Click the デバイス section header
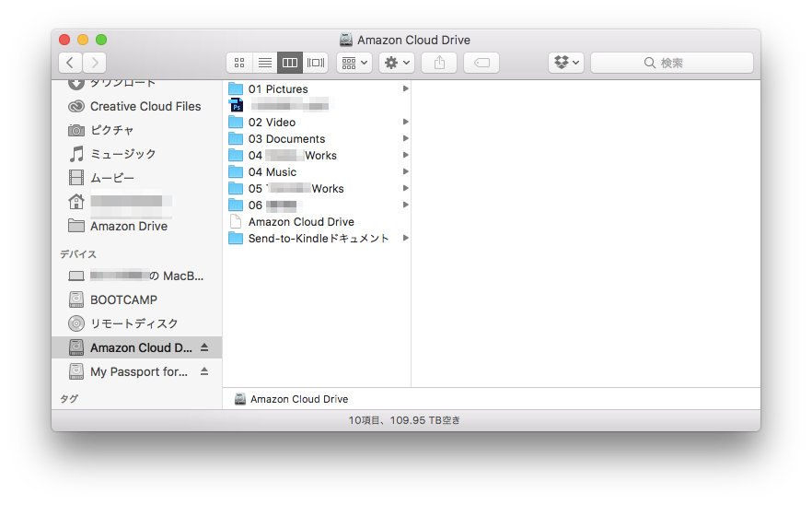This screenshot has height=505, width=812. [77, 254]
